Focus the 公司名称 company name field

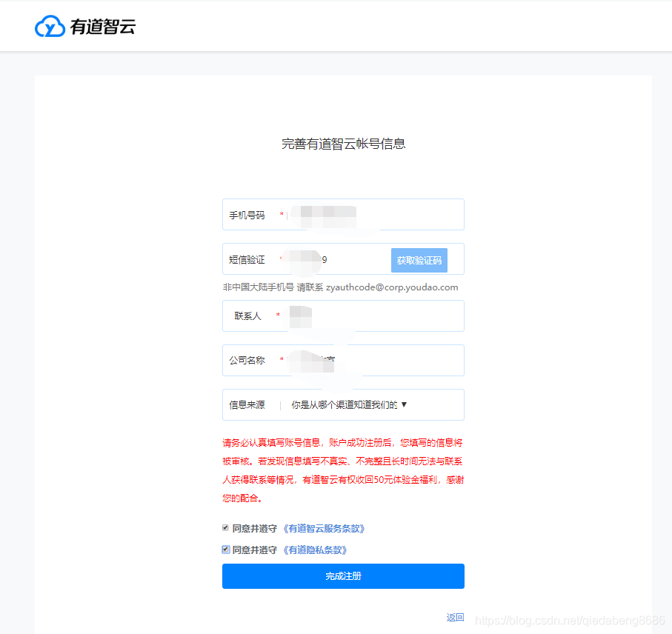pos(343,360)
